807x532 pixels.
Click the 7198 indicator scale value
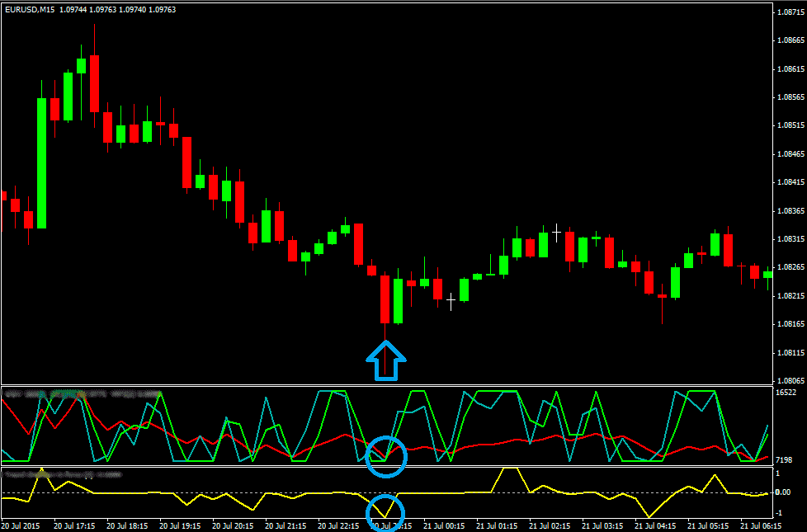(x=784, y=460)
